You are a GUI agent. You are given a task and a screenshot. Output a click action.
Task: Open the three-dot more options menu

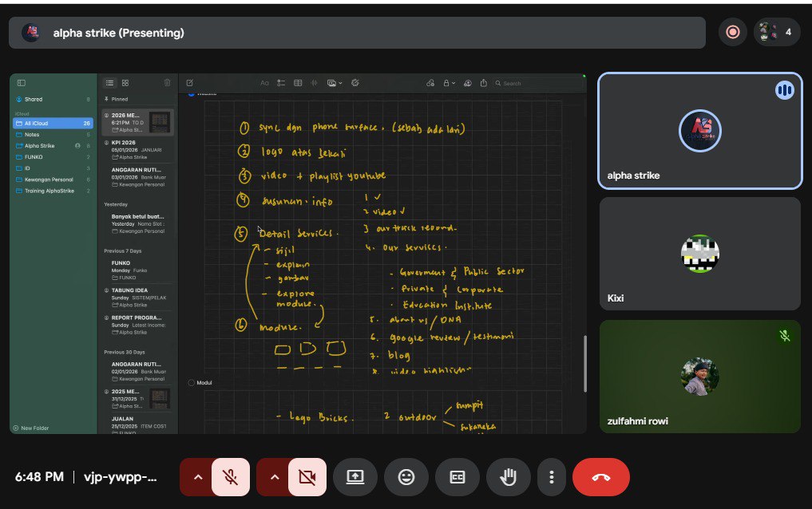[x=551, y=477]
